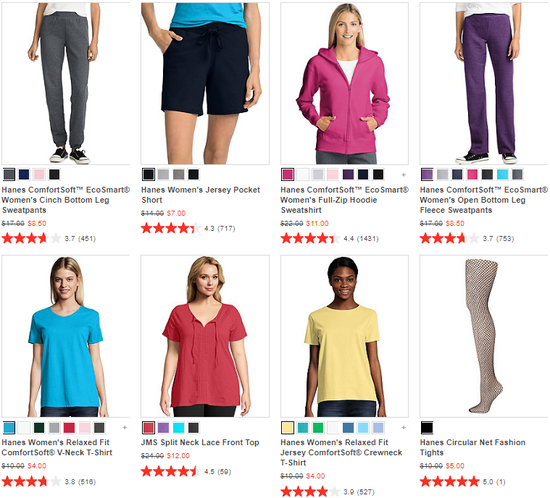The image size is (550, 498).
Task: Choose green swatch for Jersey Crewneck T-Shirt
Action: pyautogui.click(x=318, y=428)
